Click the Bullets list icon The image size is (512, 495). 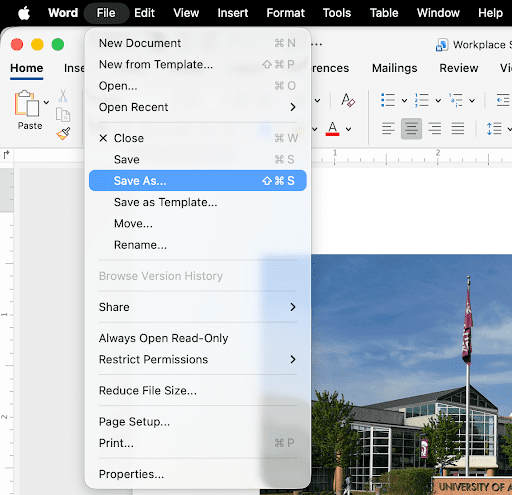click(388, 100)
